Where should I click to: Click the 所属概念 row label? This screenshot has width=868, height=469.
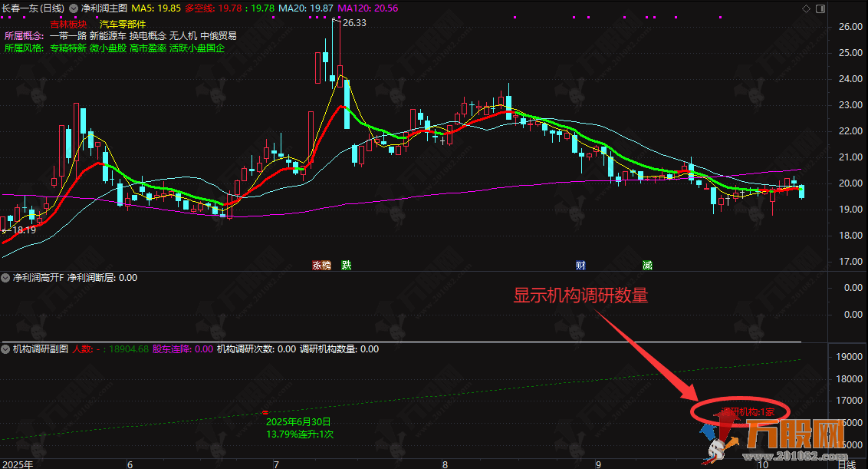pos(24,35)
